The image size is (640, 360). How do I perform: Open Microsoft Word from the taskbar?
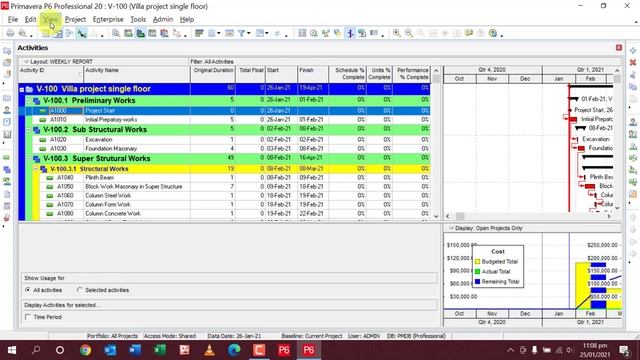point(135,350)
